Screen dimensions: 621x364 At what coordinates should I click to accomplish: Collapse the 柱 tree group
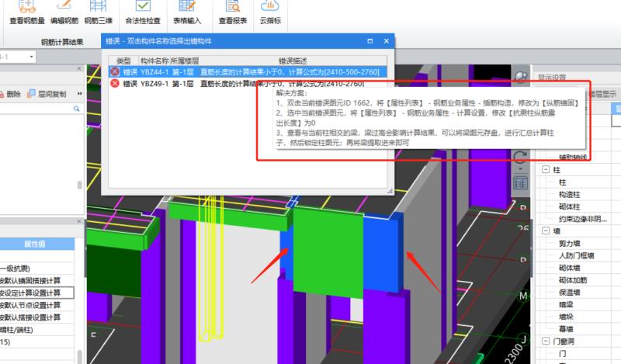point(546,169)
